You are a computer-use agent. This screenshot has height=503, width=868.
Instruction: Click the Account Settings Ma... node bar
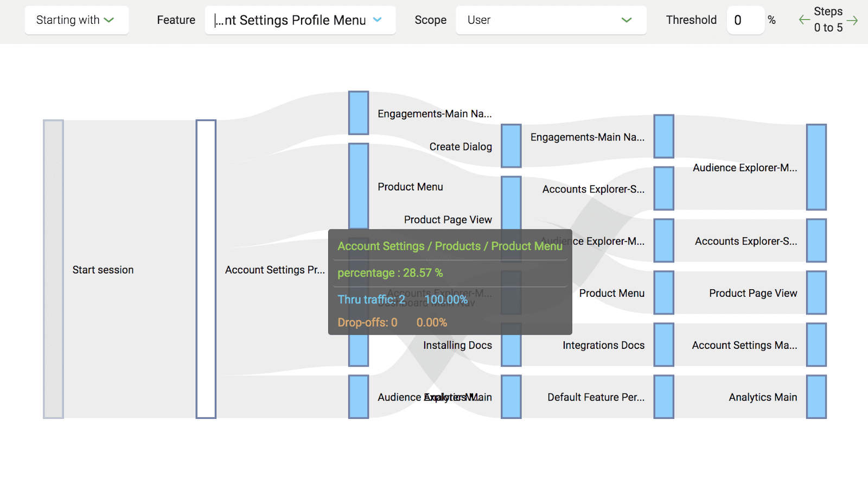(816, 345)
